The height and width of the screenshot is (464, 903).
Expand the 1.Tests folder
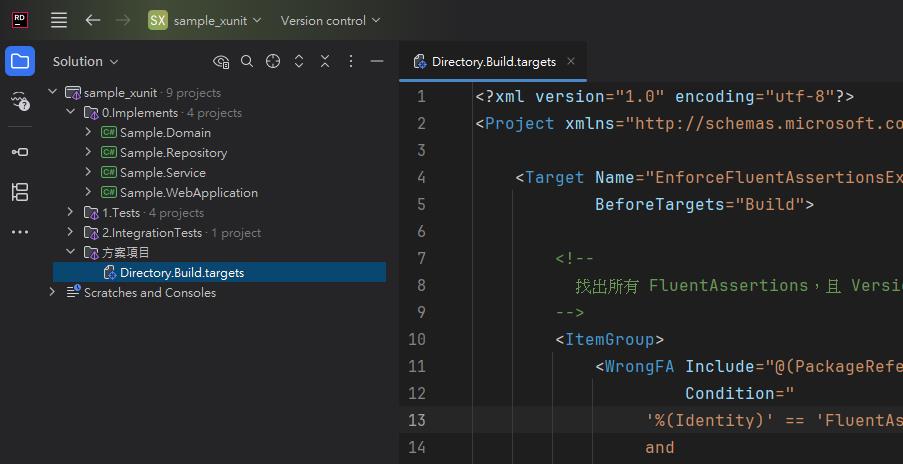click(71, 213)
